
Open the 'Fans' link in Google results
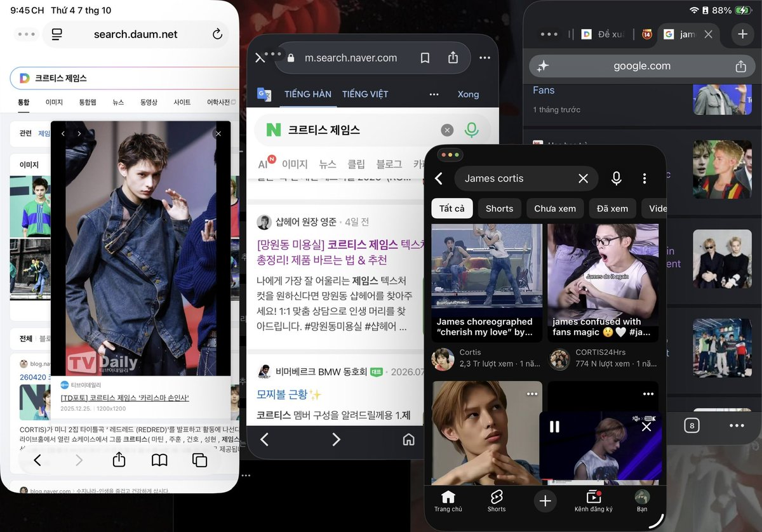coord(544,90)
